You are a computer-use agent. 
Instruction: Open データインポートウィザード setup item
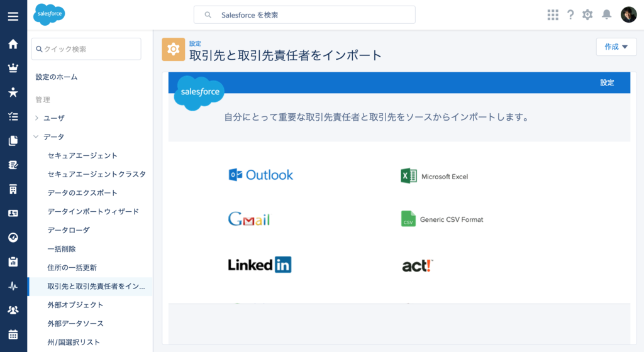93,211
